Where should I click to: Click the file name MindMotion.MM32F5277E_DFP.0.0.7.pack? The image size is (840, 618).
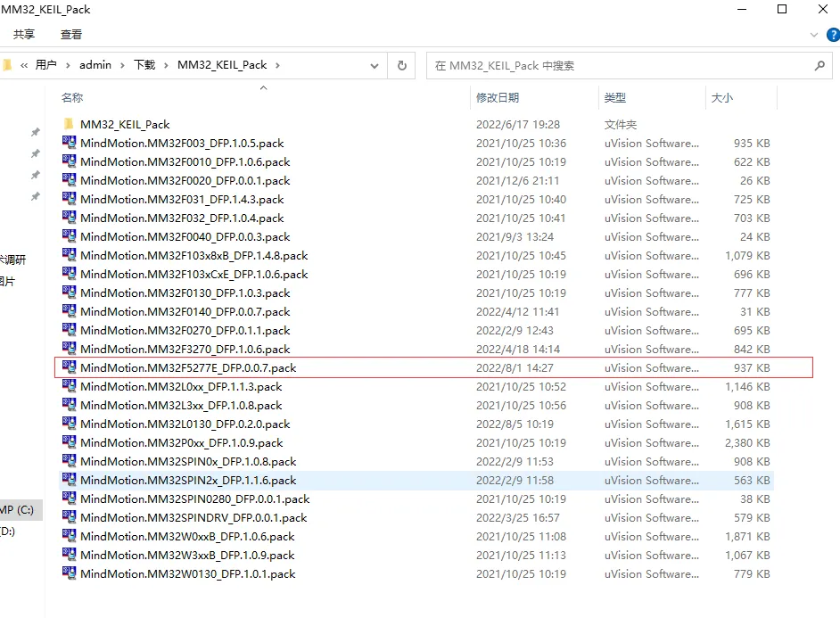[x=188, y=368]
